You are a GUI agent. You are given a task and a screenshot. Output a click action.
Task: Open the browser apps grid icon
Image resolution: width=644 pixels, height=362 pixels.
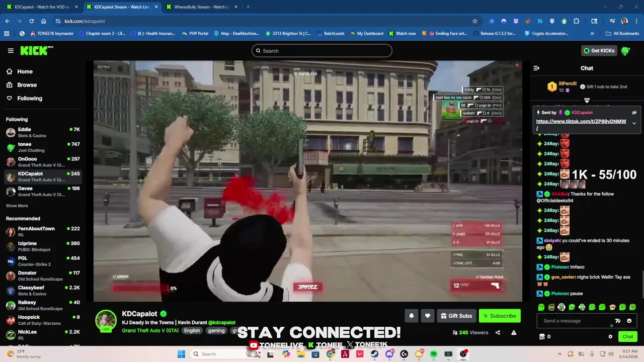(7, 34)
